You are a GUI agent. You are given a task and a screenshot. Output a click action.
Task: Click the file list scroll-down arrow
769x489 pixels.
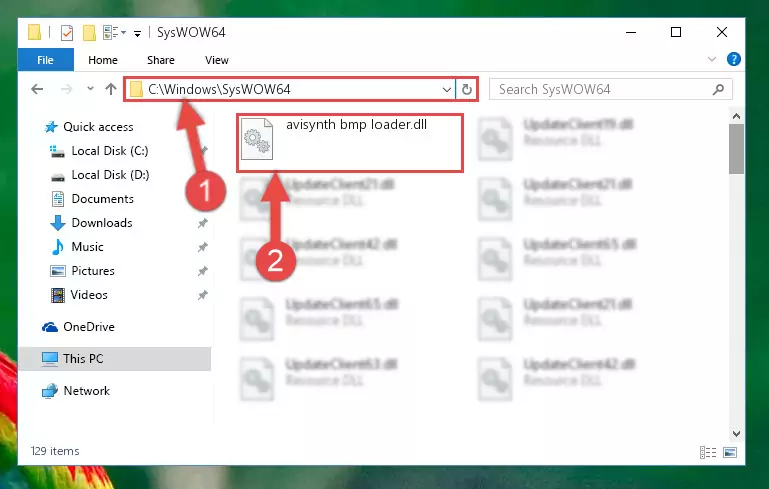tap(736, 434)
